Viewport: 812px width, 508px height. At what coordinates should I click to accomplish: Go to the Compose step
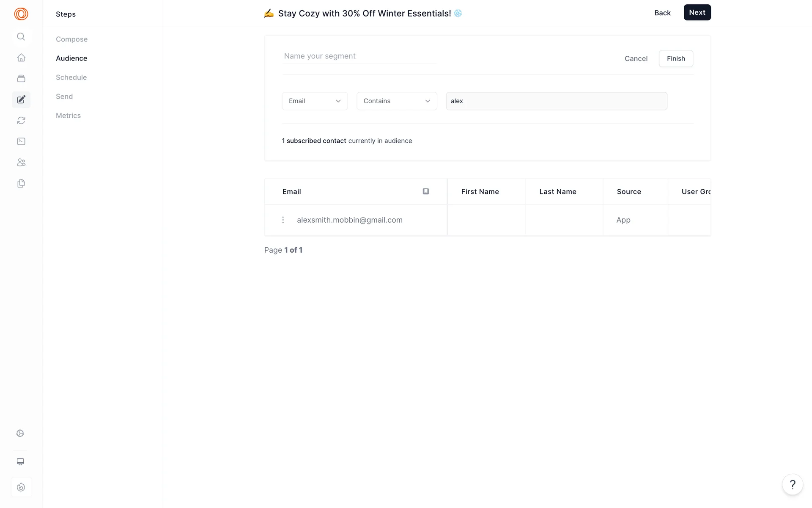[x=71, y=39]
